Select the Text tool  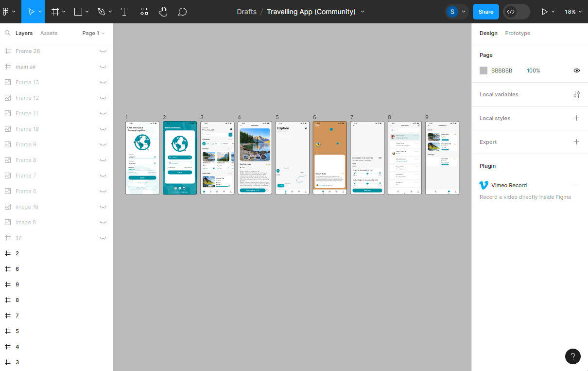click(124, 12)
